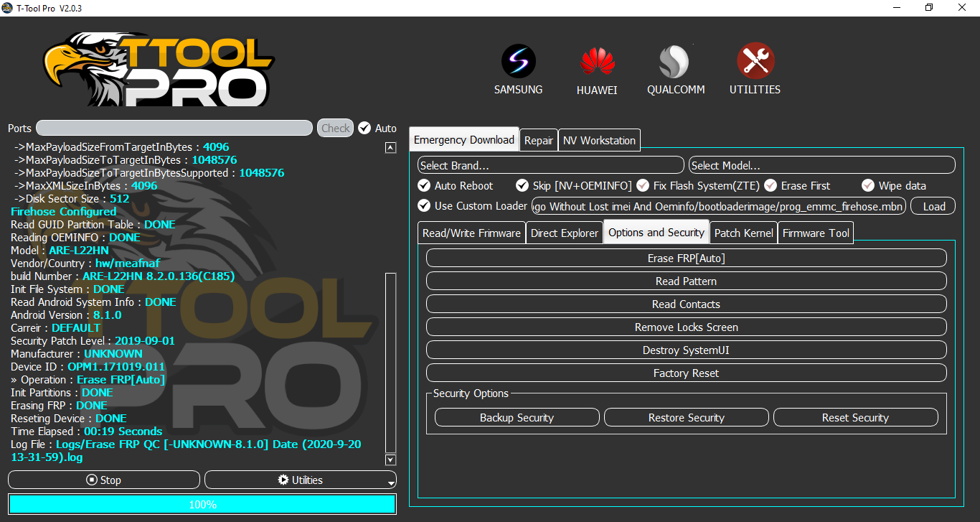This screenshot has width=980, height=522.
Task: Click the Stop button
Action: point(104,480)
